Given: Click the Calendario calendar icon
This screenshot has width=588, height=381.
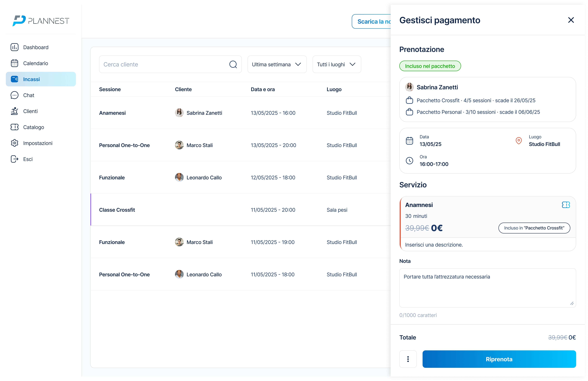Looking at the screenshot, I should 15,63.
